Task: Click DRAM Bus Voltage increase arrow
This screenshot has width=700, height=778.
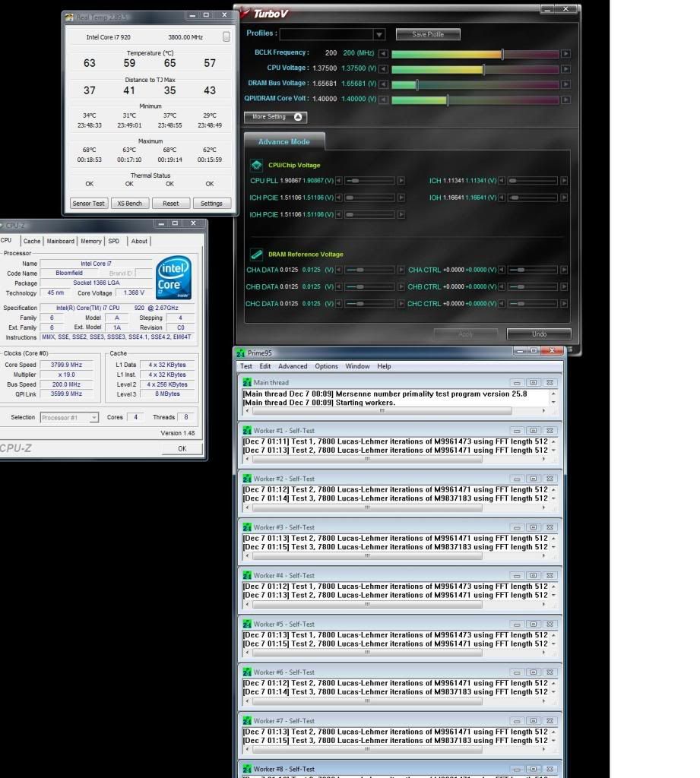Action: 565,84
